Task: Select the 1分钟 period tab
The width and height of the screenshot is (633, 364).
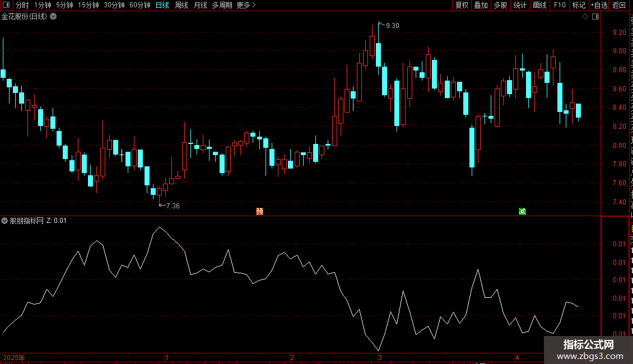Action: click(x=43, y=5)
